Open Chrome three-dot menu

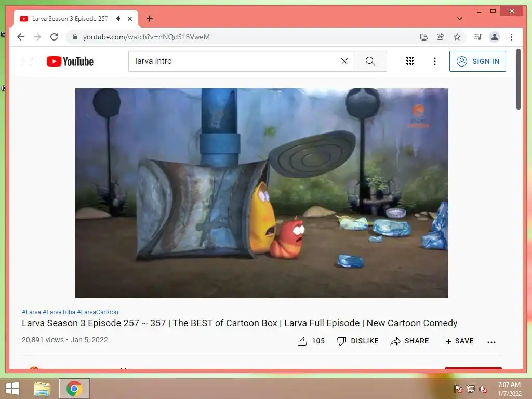coord(511,37)
